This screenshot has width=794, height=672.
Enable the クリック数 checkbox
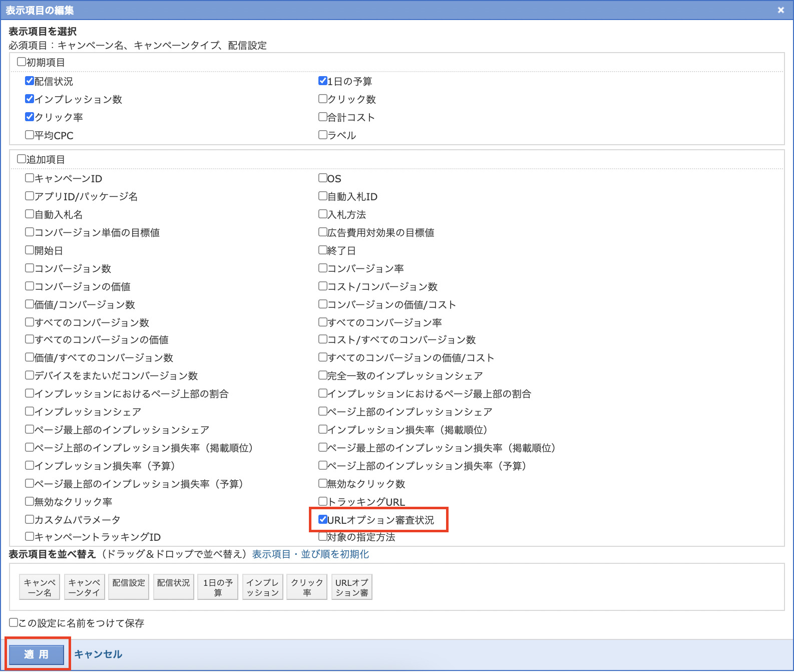(323, 99)
